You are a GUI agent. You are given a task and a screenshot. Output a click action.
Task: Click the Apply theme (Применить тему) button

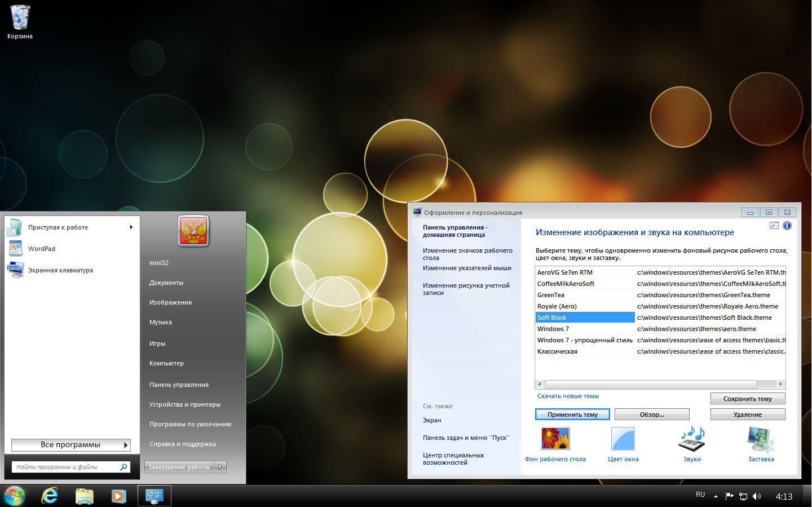[x=572, y=415]
